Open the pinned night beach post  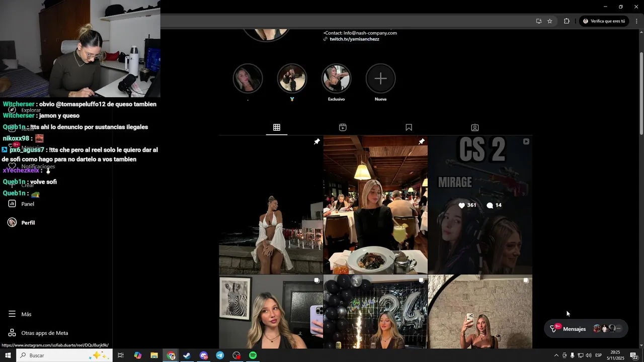[x=271, y=205]
